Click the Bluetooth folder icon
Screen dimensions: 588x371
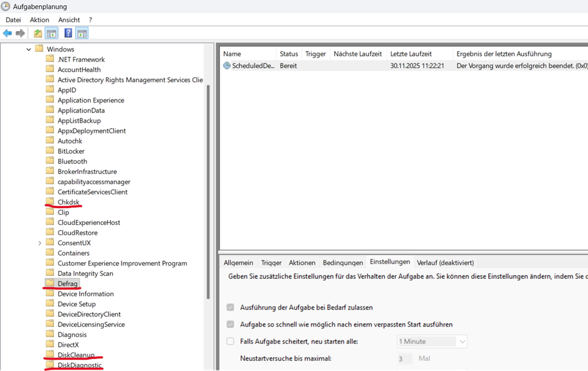pos(50,160)
